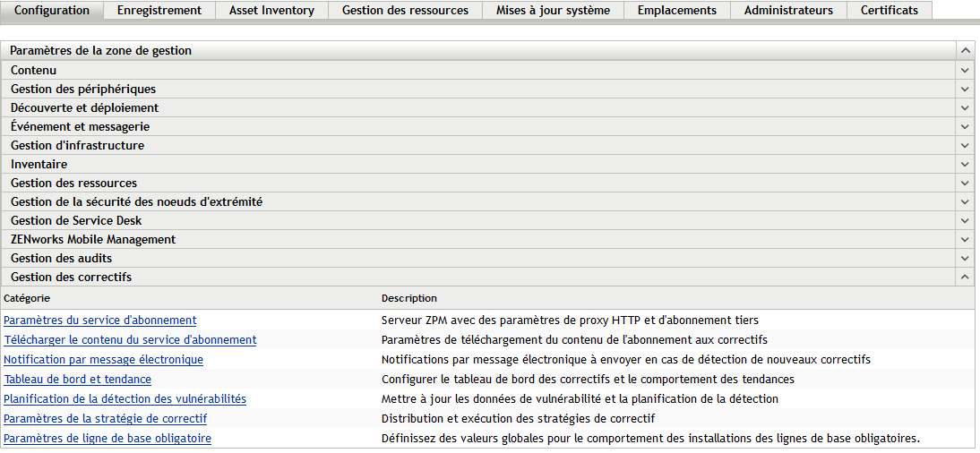Open Planification de la détection des vulnérabilités
Image resolution: width=980 pixels, height=453 pixels.
click(x=125, y=398)
